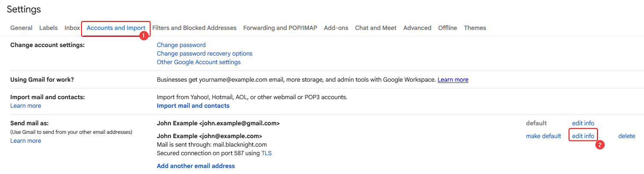This screenshot has width=644, height=174.
Task: Edit info for john@example.com address
Action: tap(583, 136)
